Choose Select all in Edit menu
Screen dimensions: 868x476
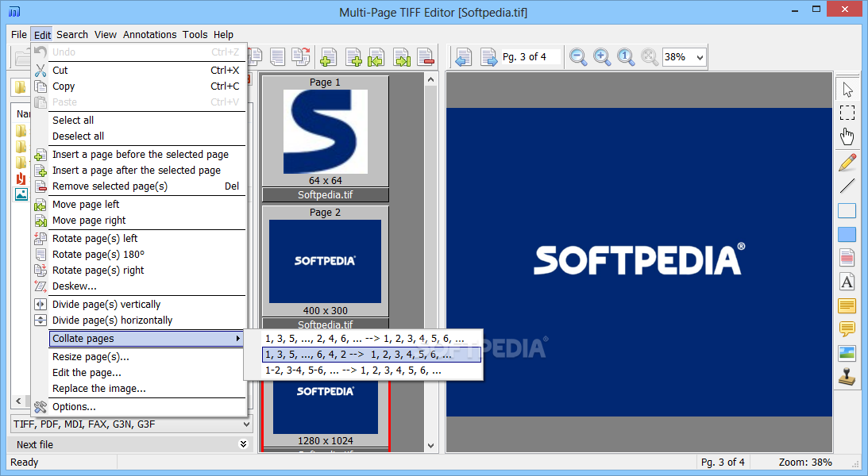(x=138, y=120)
